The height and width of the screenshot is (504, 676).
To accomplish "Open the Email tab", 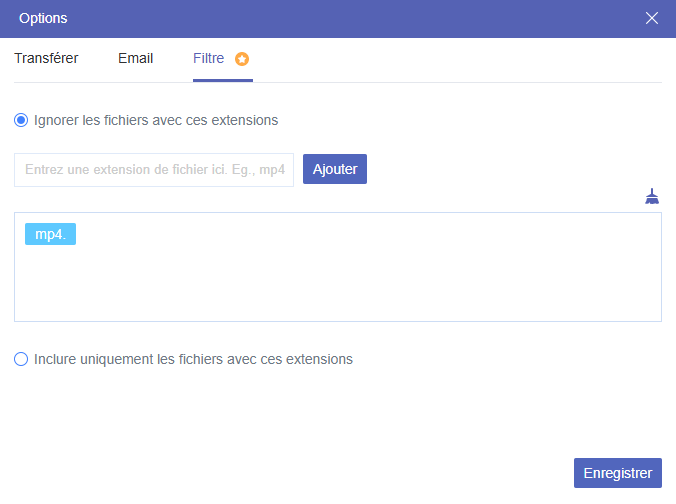I will 135,58.
